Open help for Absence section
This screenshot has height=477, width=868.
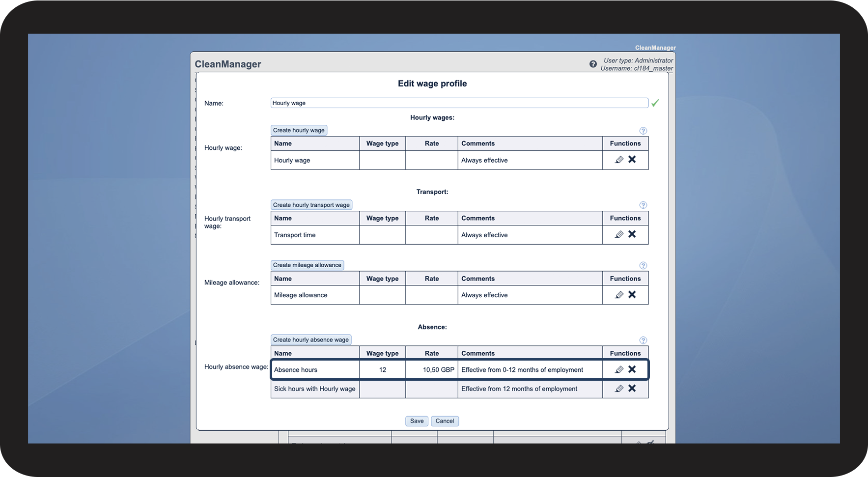643,340
